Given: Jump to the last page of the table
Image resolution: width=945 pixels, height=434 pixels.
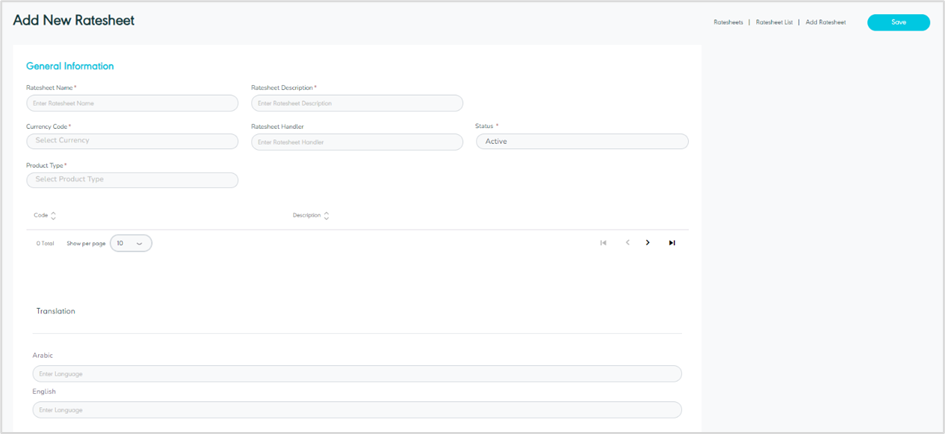Looking at the screenshot, I should [672, 243].
